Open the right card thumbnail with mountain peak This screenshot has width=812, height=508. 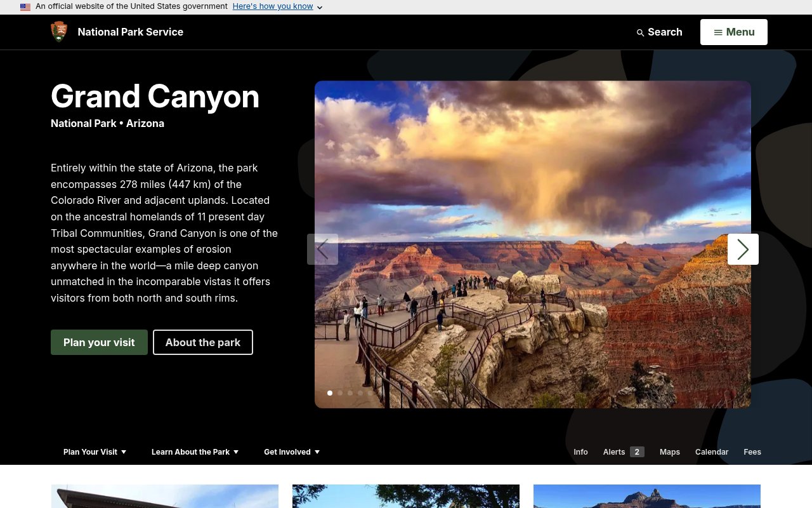(647, 496)
